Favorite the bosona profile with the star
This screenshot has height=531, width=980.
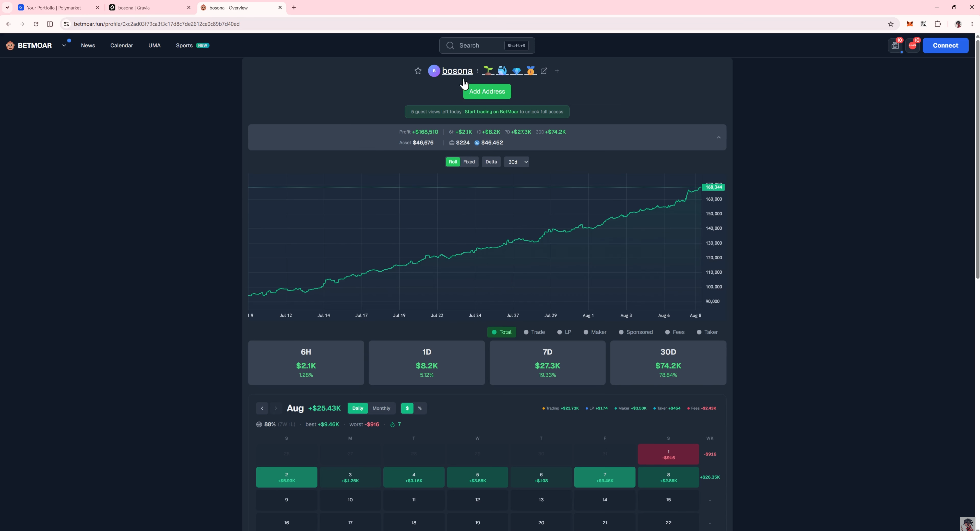click(x=418, y=71)
